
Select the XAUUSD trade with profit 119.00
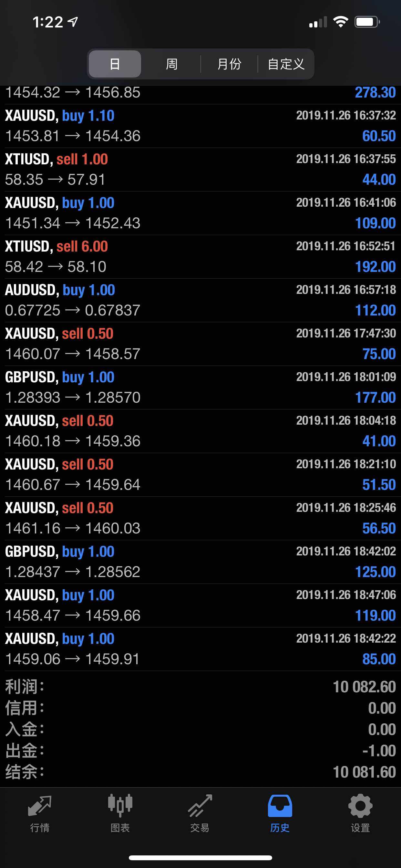[200, 605]
